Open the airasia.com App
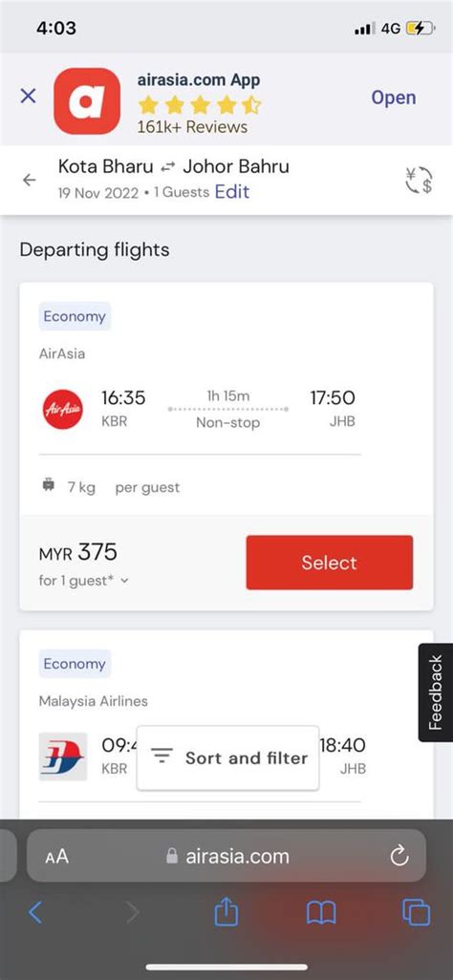This screenshot has height=980, width=453. pyautogui.click(x=394, y=97)
